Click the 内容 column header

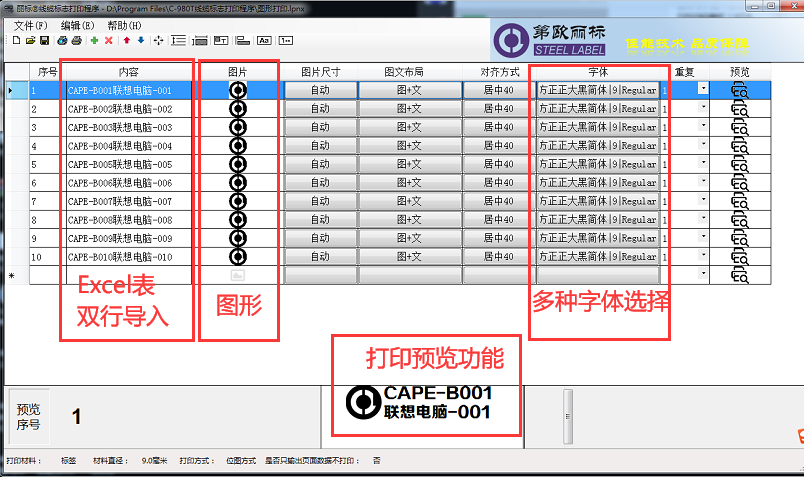[129, 72]
